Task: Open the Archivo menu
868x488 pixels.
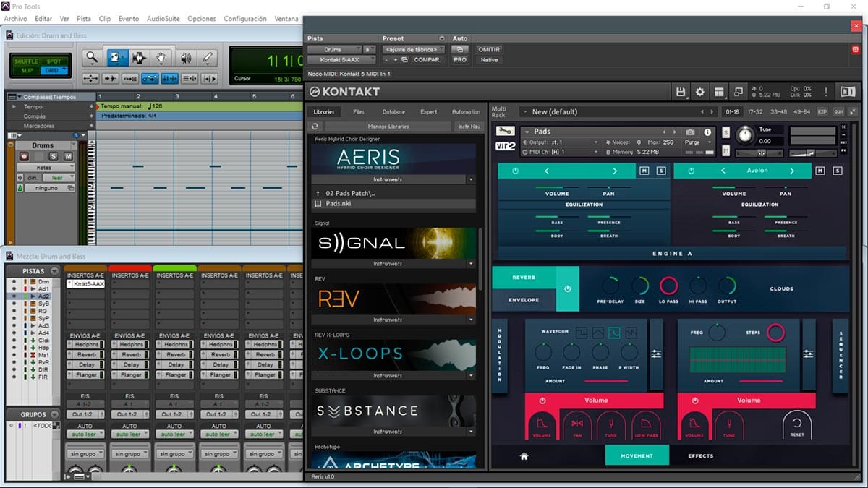Action: (16, 19)
